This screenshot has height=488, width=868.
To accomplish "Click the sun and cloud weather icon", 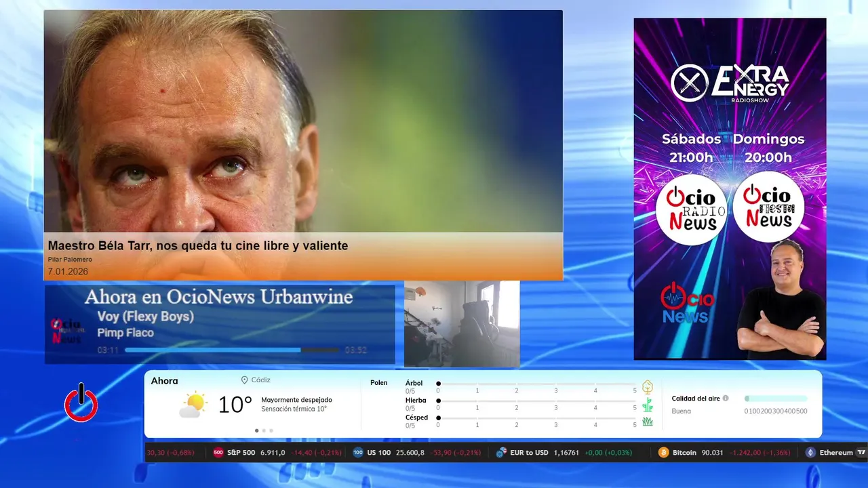I will point(193,405).
